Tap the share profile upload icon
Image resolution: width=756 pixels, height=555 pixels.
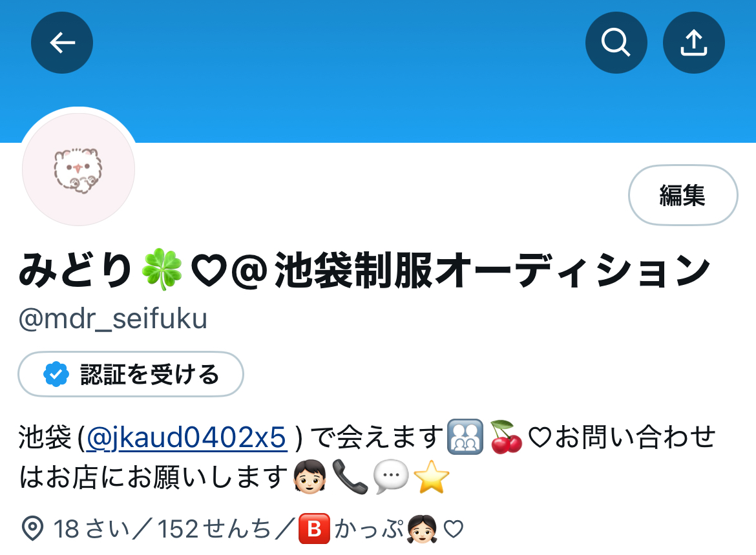pyautogui.click(x=694, y=43)
